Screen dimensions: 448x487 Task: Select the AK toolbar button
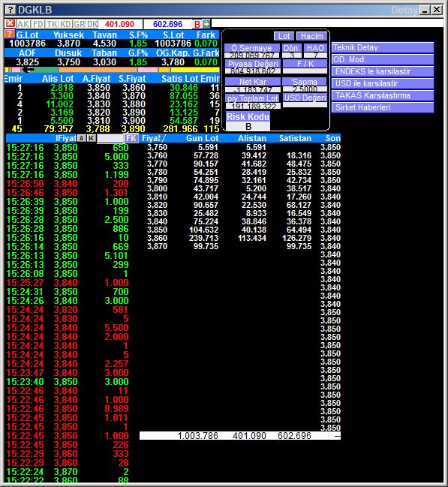[x=23, y=24]
